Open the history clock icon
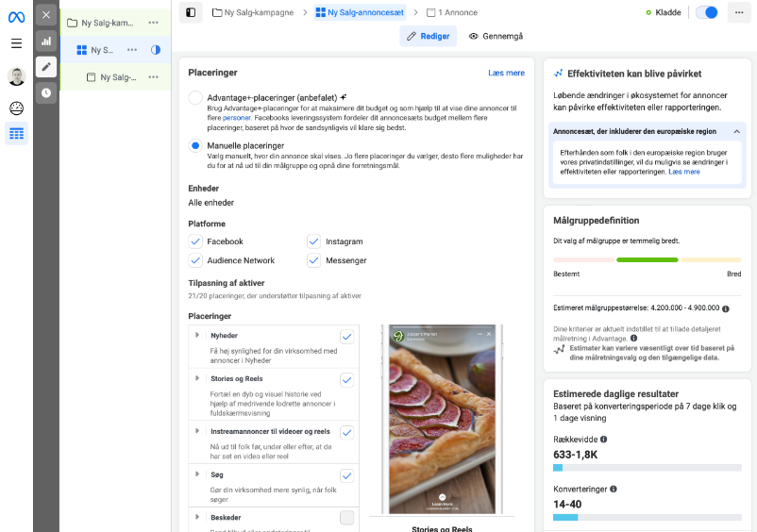The width and height of the screenshot is (757, 532). coord(46,92)
